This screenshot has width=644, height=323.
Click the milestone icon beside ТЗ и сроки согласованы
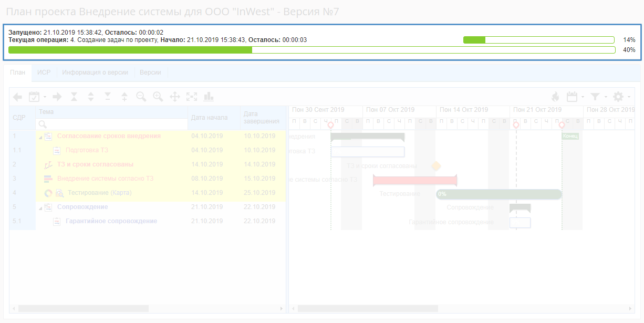tap(48, 164)
